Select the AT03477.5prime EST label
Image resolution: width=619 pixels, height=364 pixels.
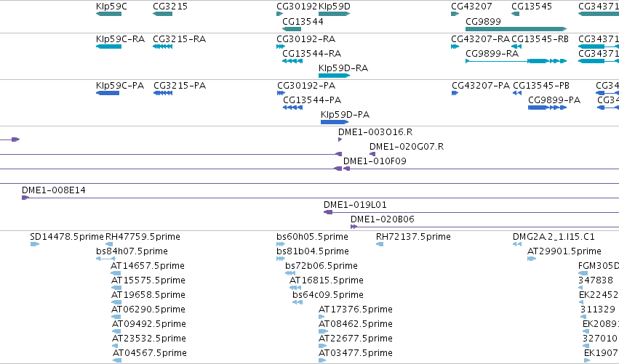[356, 353]
